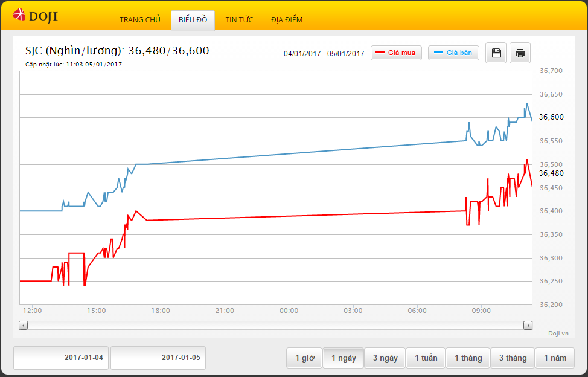Click the 36,350 axis label
This screenshot has width=588, height=377.
551,234
